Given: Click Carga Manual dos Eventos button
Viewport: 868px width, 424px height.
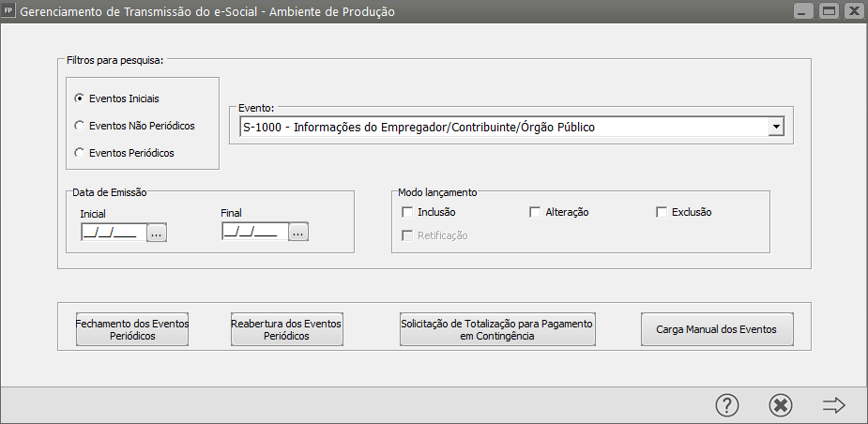Looking at the screenshot, I should (x=717, y=329).
